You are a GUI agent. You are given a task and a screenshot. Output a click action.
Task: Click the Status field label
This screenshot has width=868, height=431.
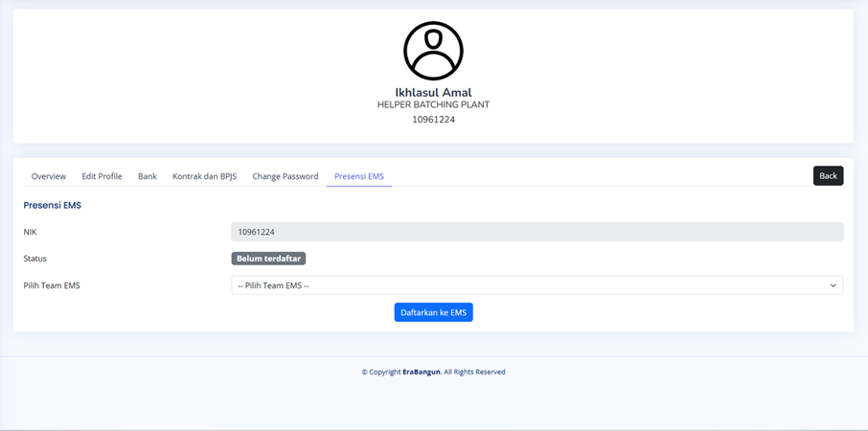(x=34, y=259)
